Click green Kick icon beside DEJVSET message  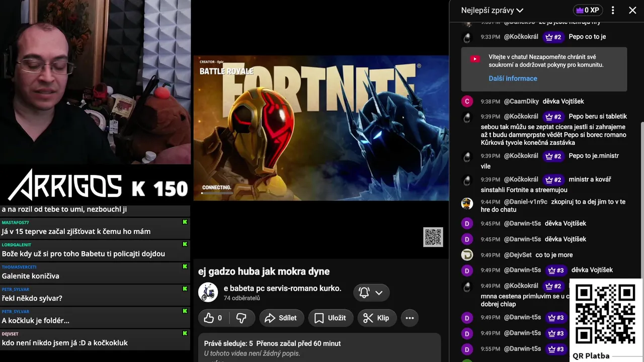coord(185,333)
